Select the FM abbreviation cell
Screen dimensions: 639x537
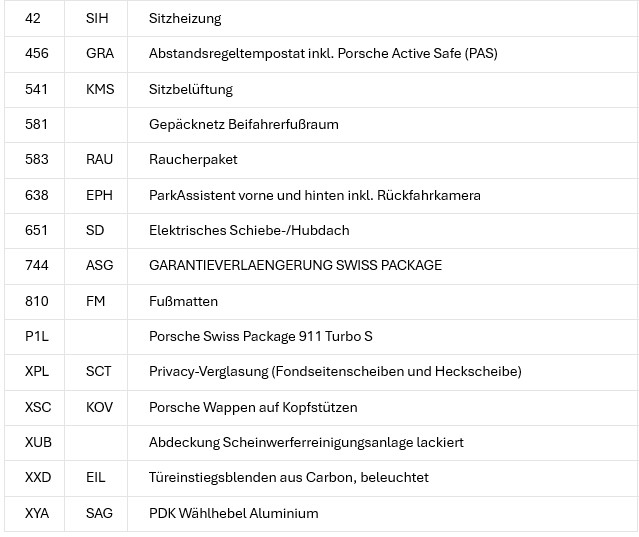pos(95,301)
